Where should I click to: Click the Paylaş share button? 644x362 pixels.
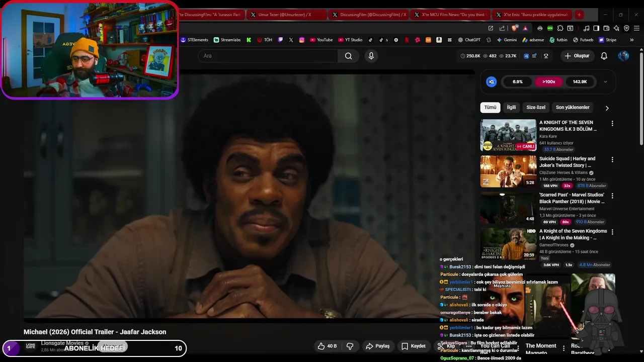click(x=377, y=346)
